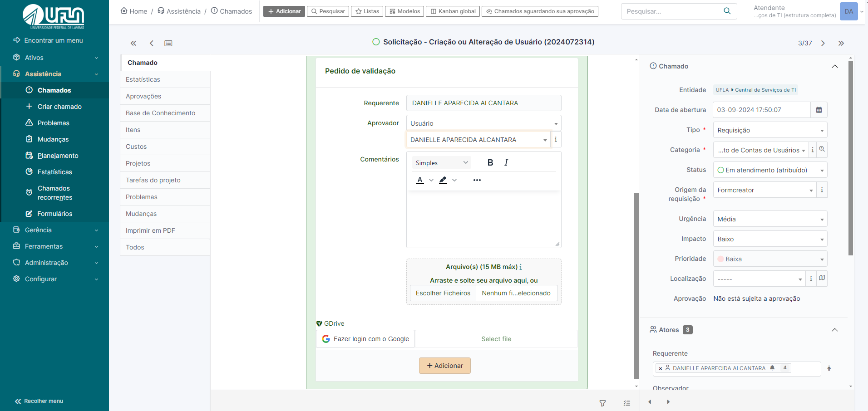Image resolution: width=868 pixels, height=411 pixels.
Task: Click the filter funnel icon
Action: pos(603,403)
